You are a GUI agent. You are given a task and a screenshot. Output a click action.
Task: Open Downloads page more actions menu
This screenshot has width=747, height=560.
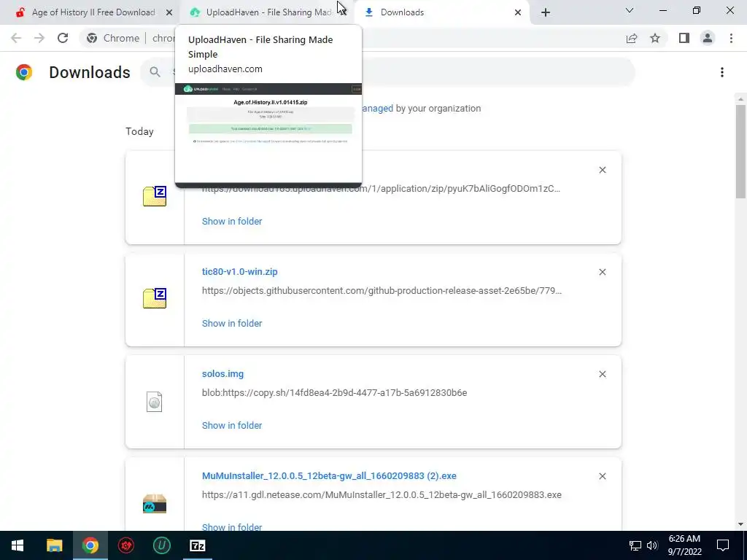coord(722,72)
